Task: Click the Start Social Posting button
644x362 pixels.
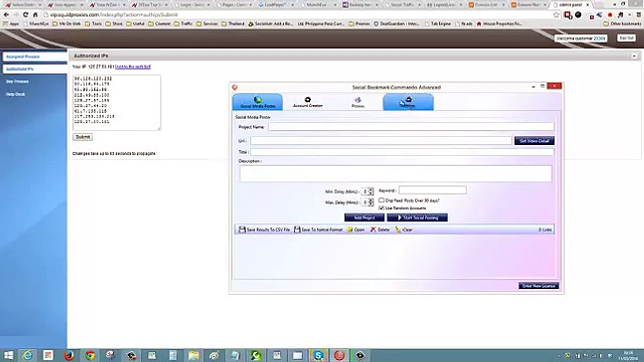Action: pyautogui.click(x=417, y=218)
